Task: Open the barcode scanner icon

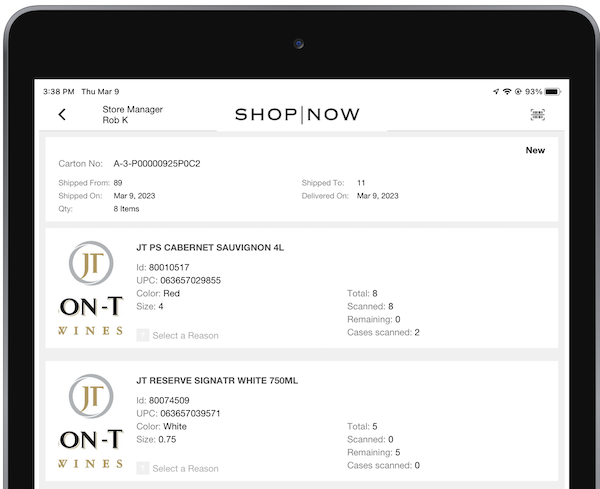Action: click(538, 114)
